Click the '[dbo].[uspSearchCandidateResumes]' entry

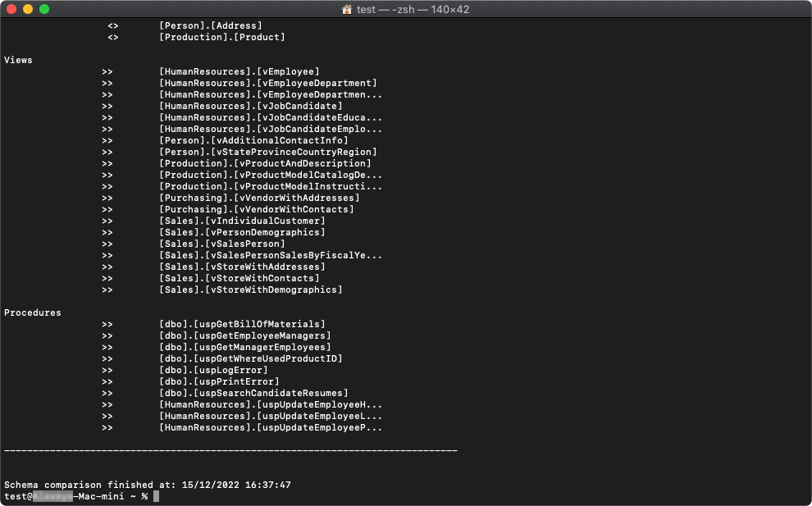[253, 393]
